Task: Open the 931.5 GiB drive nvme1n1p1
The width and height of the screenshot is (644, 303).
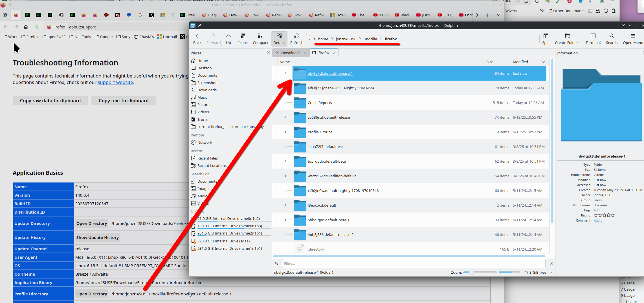Action: point(230,248)
